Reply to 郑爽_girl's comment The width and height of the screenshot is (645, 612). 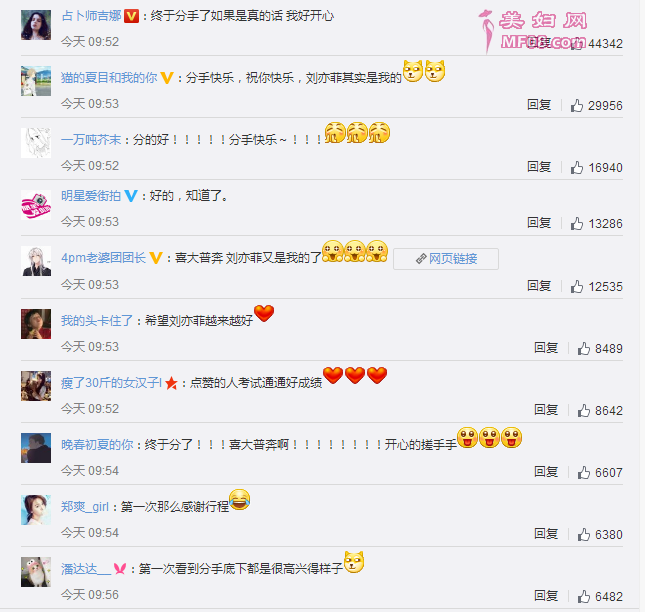(546, 533)
